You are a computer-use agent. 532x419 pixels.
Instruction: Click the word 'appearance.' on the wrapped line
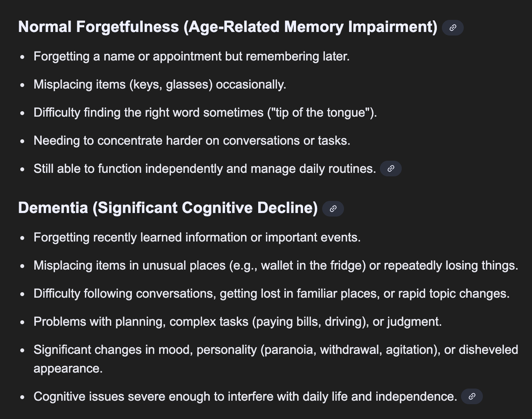pos(68,368)
